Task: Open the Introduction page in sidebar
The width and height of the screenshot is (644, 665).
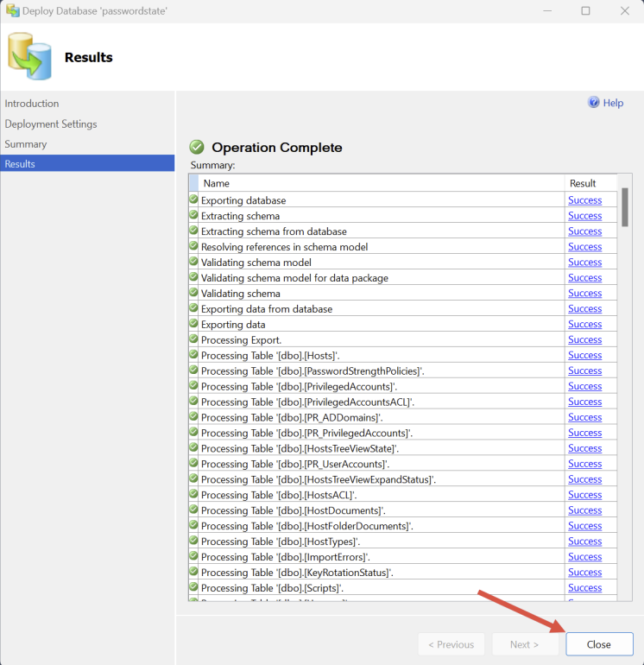Action: 32,104
